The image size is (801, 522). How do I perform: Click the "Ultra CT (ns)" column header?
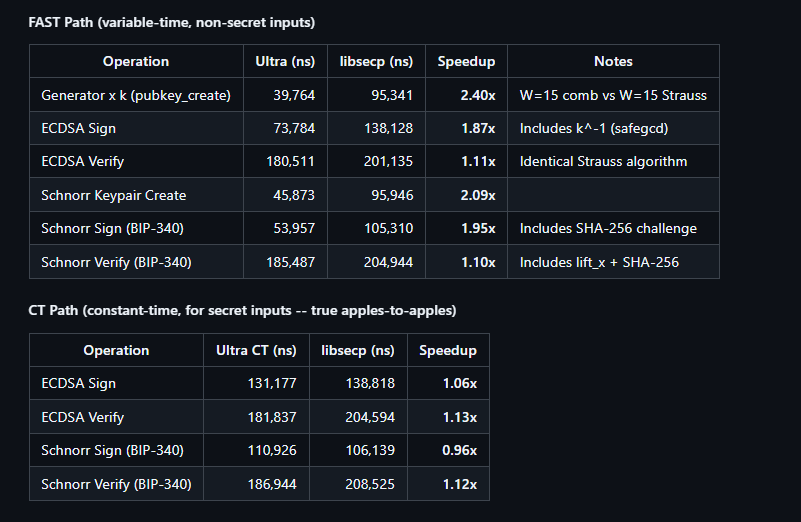[x=256, y=351]
